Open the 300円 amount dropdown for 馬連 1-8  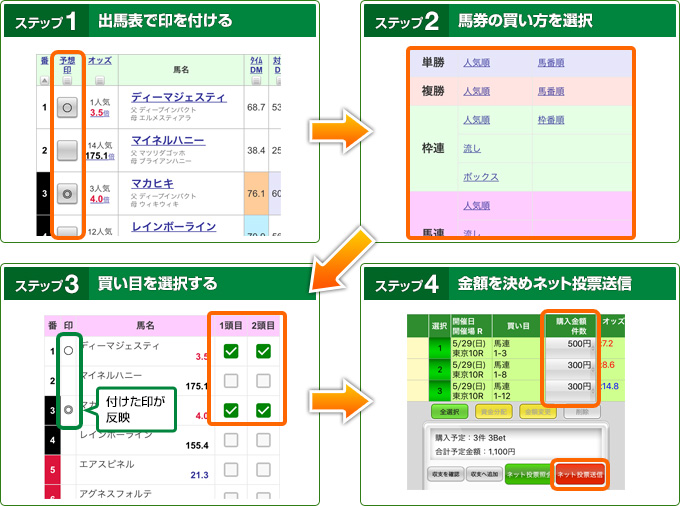[570, 367]
